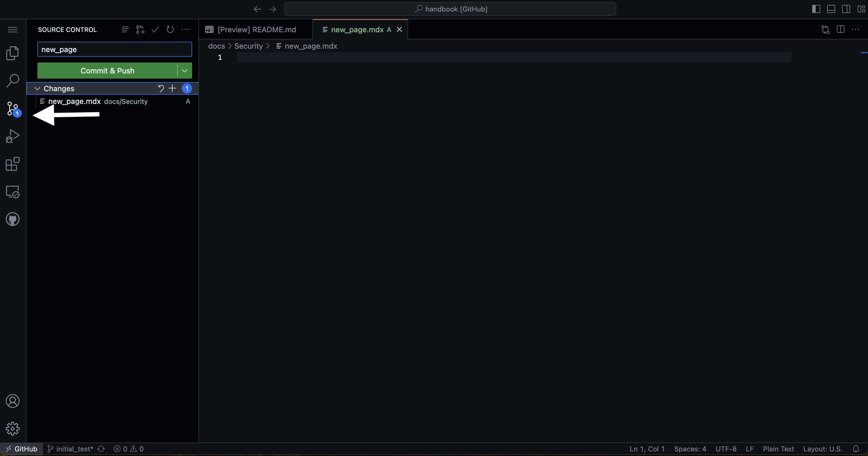Toggle the secondary sidebar visibility
Screen dimensions: 868x456
click(846, 9)
